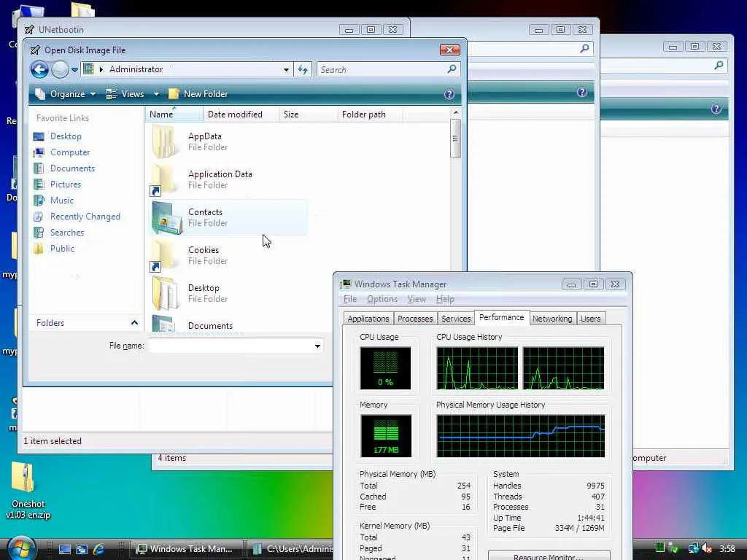This screenshot has width=747, height=560.
Task: Click the file list scrollbar thumb
Action: pyautogui.click(x=455, y=139)
